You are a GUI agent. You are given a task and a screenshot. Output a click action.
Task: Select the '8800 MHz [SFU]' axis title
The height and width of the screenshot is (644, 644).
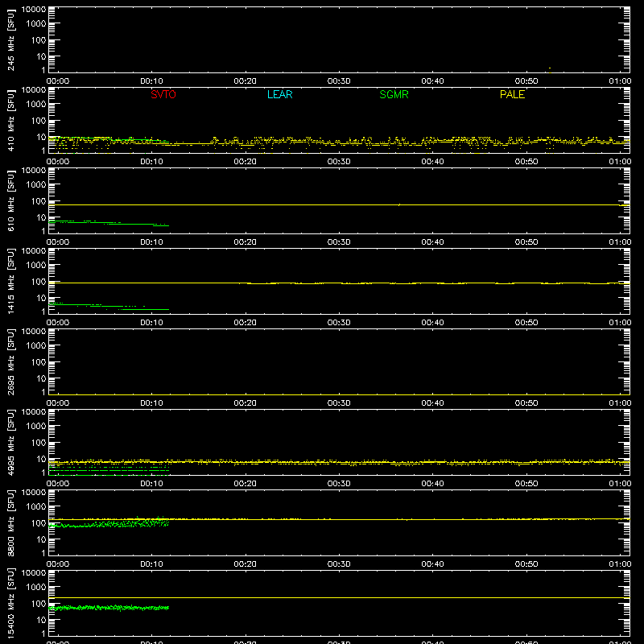click(10, 522)
